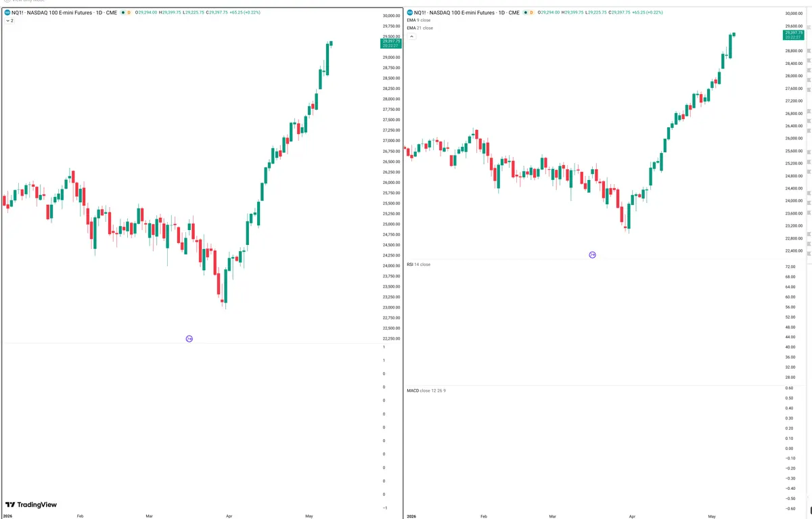The image size is (812, 519).
Task: Click the 22,400.00 price scale label
Action: (x=794, y=251)
